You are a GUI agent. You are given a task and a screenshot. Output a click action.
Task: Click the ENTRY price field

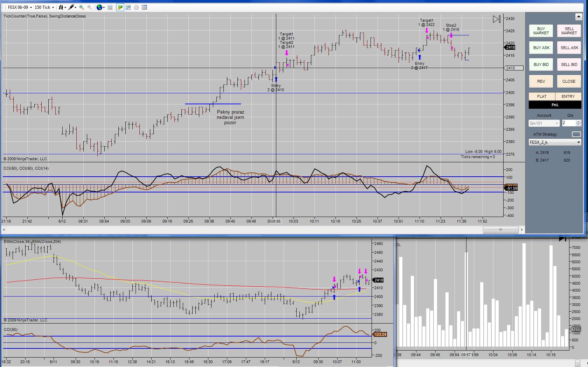pos(568,96)
